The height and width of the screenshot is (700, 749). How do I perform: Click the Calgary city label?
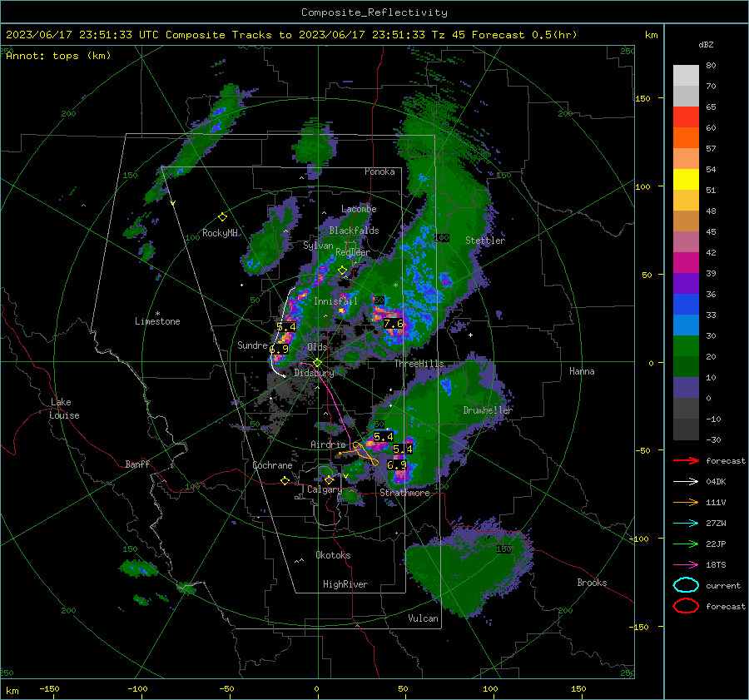(325, 489)
